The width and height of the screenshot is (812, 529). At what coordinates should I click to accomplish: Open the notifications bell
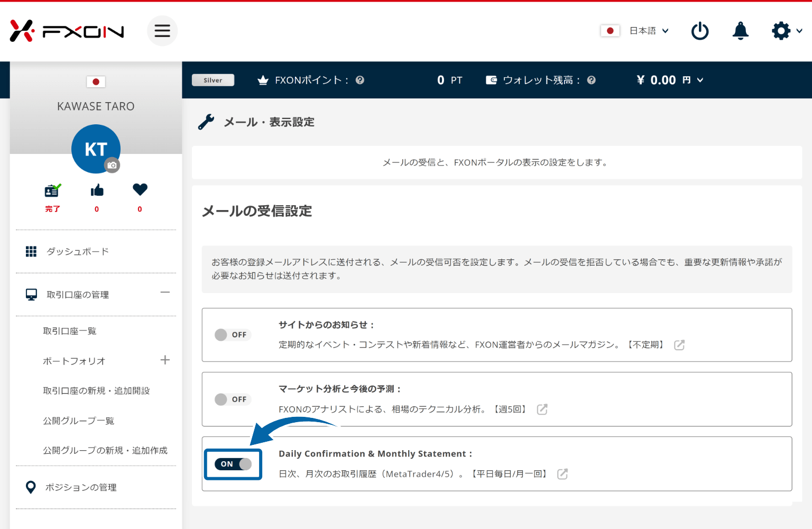coord(740,31)
